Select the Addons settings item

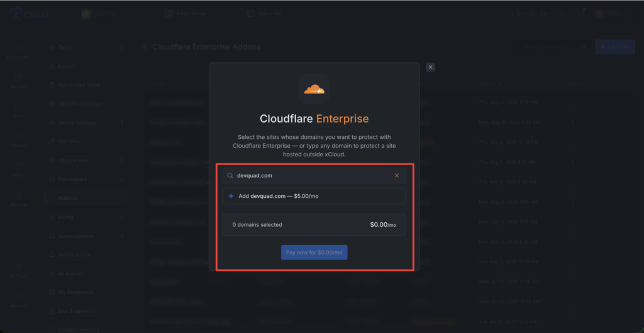click(x=86, y=198)
